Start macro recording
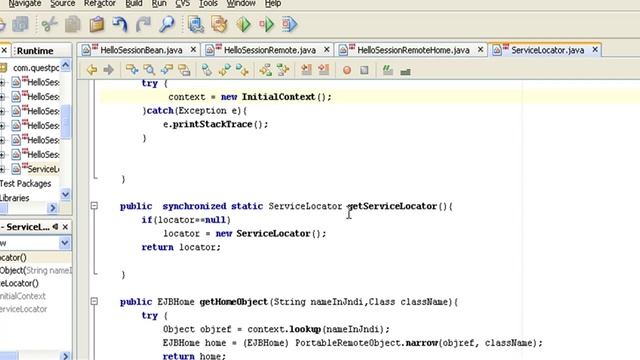The image size is (640, 360). (x=347, y=70)
